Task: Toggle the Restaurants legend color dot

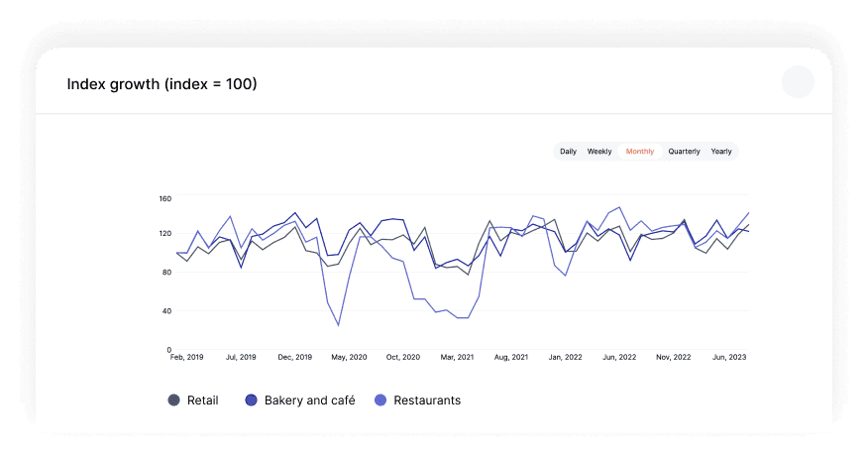Action: (x=380, y=400)
